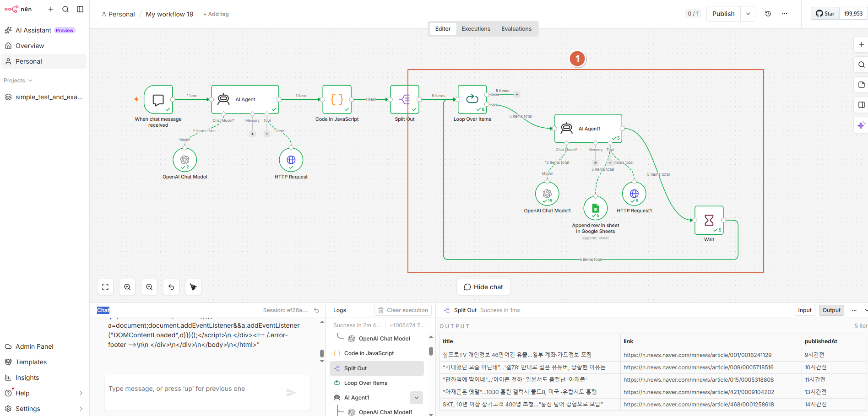Switch to the Evaluations tab
This screenshot has width=868, height=416.
pyautogui.click(x=516, y=29)
